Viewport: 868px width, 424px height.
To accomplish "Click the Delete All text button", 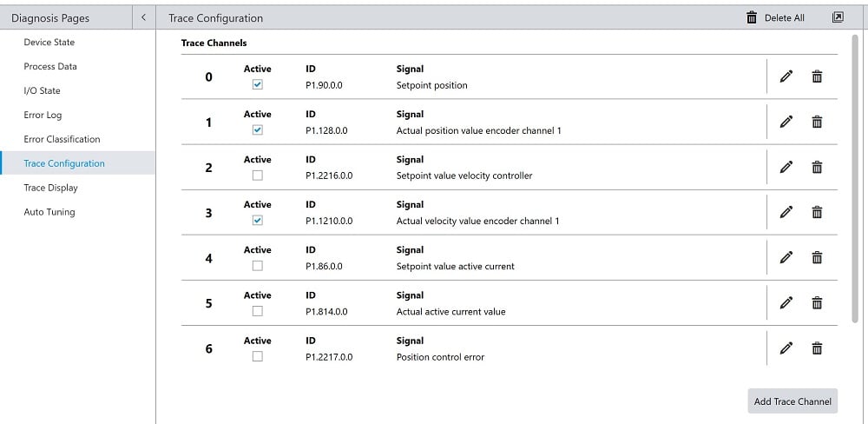I will (x=785, y=17).
